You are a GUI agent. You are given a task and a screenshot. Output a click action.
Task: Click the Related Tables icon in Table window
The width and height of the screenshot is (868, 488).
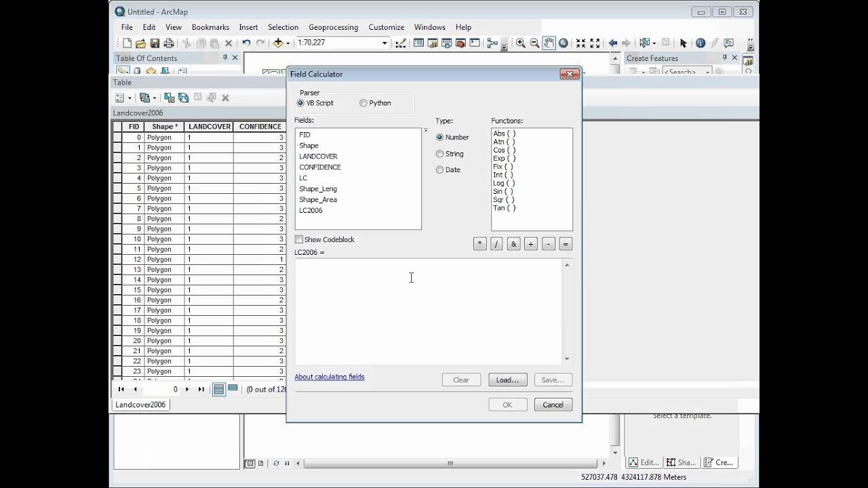point(144,98)
